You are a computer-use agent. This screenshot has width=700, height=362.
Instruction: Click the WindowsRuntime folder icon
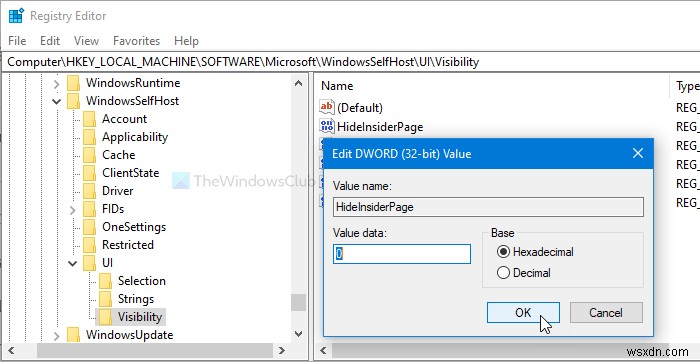(x=73, y=83)
